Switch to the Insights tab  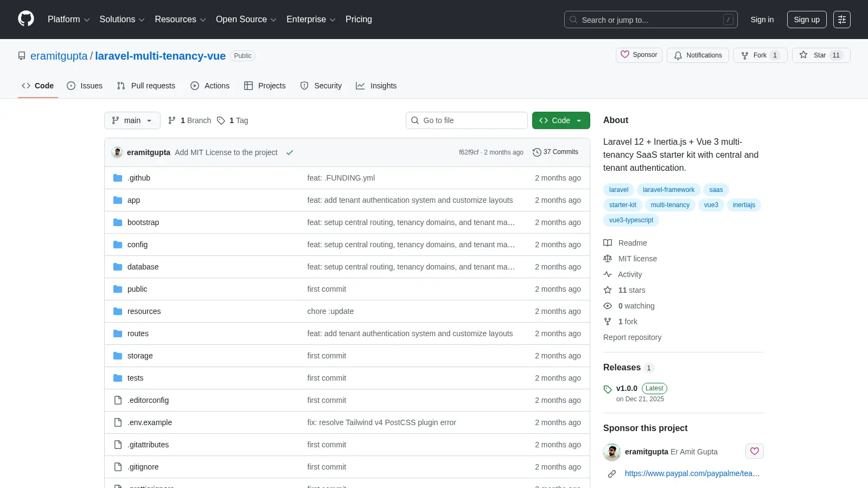coord(376,86)
